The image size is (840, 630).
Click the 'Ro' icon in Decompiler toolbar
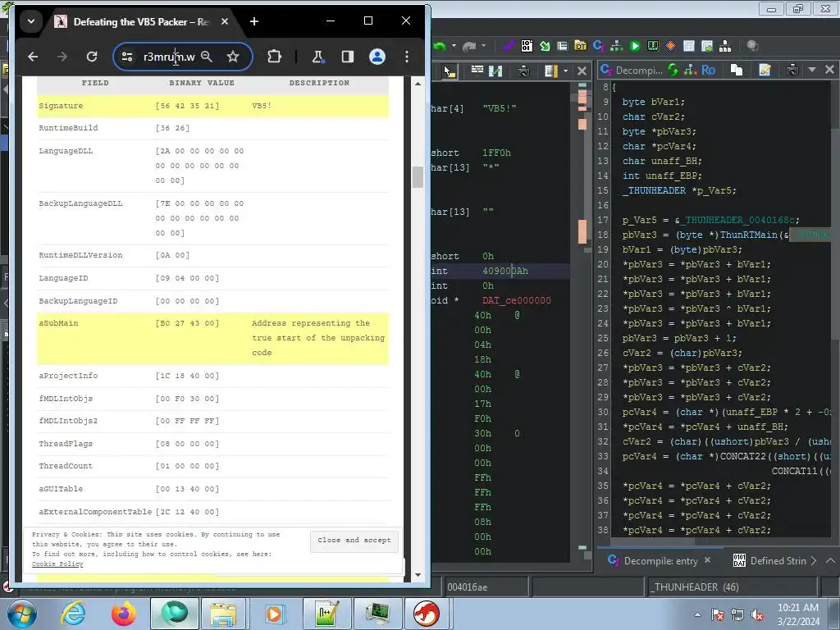pyautogui.click(x=708, y=70)
